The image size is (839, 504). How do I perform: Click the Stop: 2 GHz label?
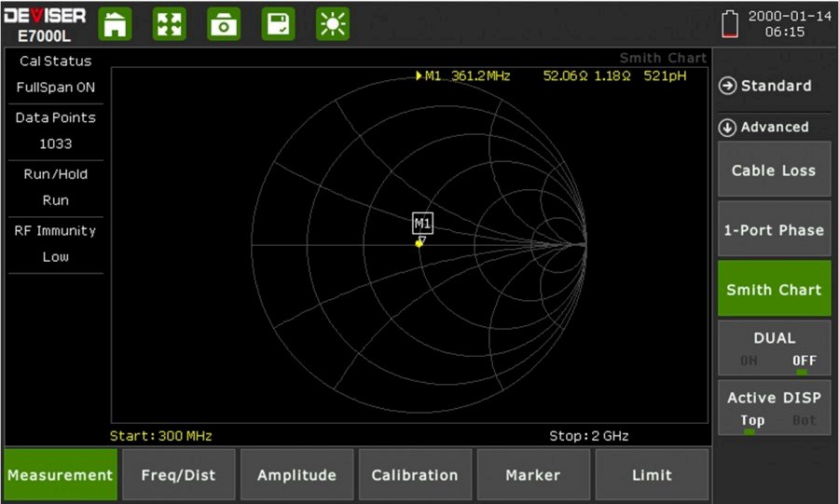589,436
